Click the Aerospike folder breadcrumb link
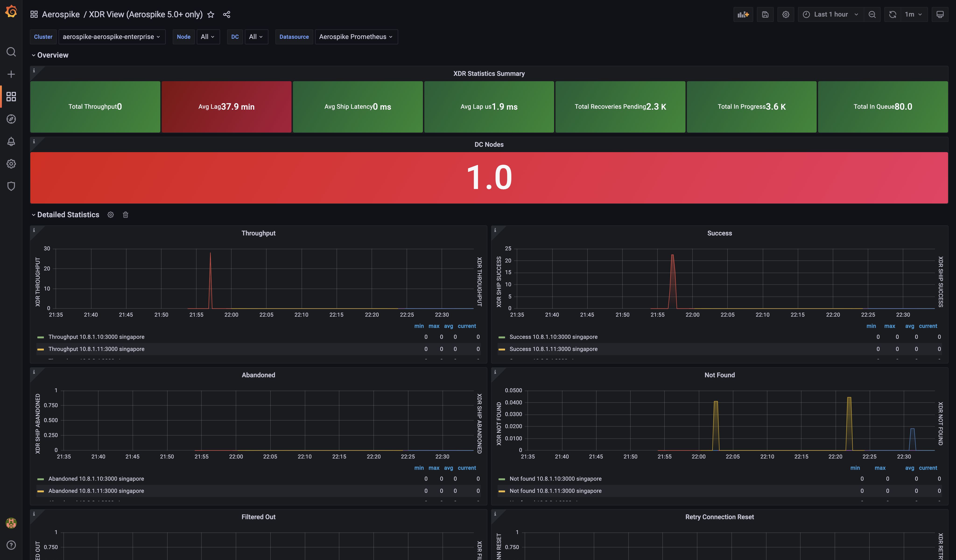Image resolution: width=956 pixels, height=560 pixels. [x=61, y=14]
